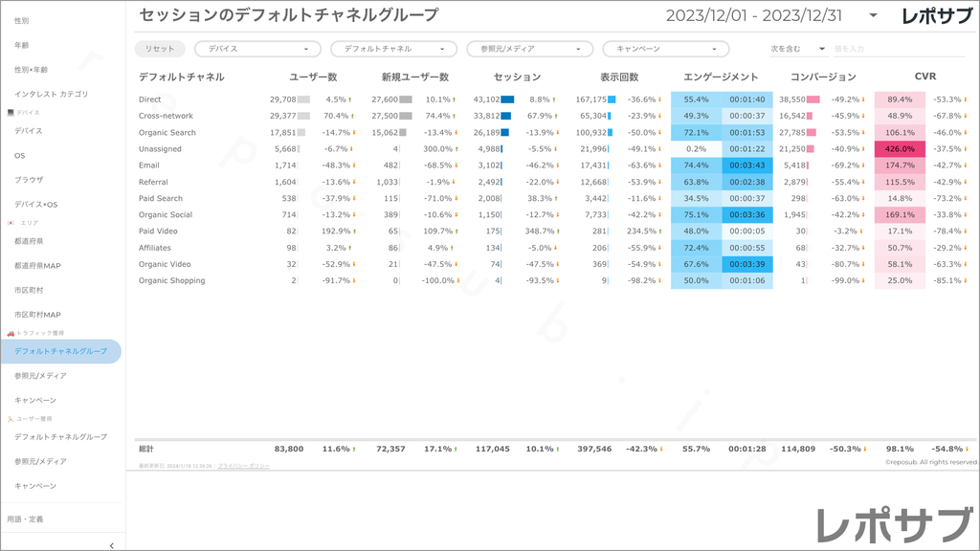Collapse the sidebar with the left chevron
The width and height of the screenshot is (980, 551).
point(112,545)
